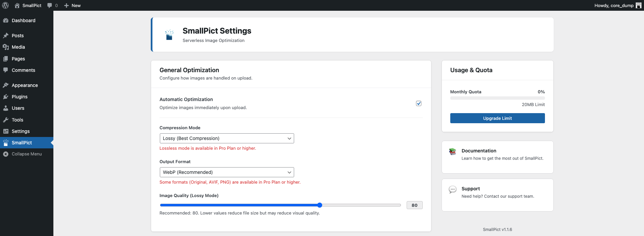This screenshot has height=236, width=644.
Task: Open the comments bubble icon in admin bar
Action: click(50, 5)
